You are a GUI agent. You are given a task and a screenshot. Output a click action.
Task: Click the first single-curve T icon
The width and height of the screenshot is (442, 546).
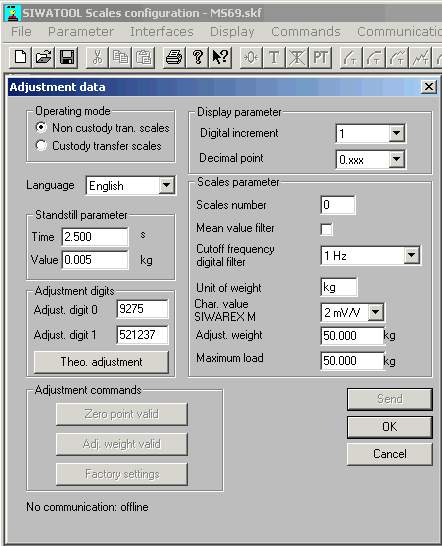pyautogui.click(x=351, y=57)
